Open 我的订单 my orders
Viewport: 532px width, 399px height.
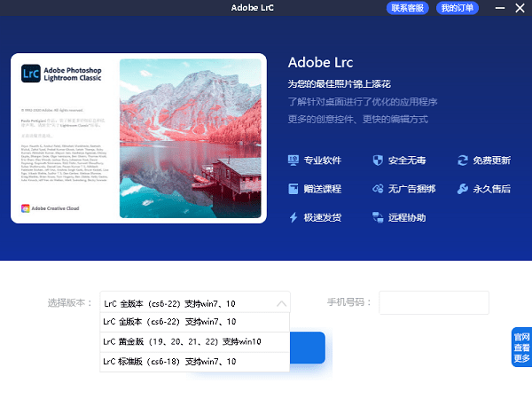[x=458, y=8]
